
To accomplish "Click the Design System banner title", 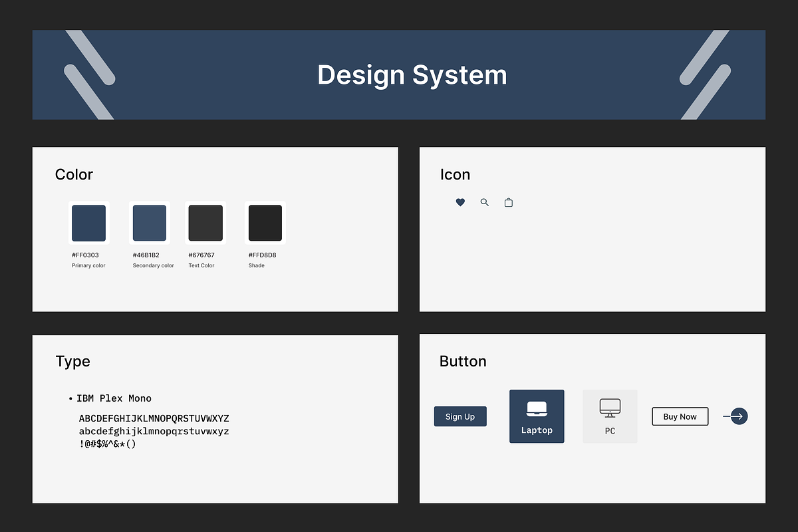I will point(412,74).
